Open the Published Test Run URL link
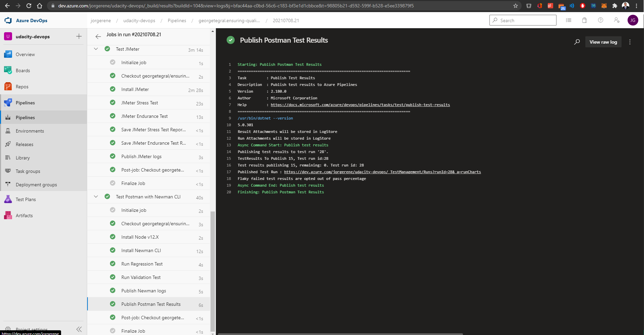 coord(383,172)
